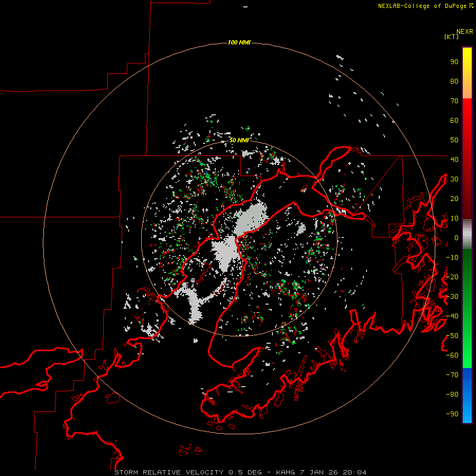The image size is (476, 476).
Task: Click the blue segment of the color bar
Action: (x=467, y=395)
